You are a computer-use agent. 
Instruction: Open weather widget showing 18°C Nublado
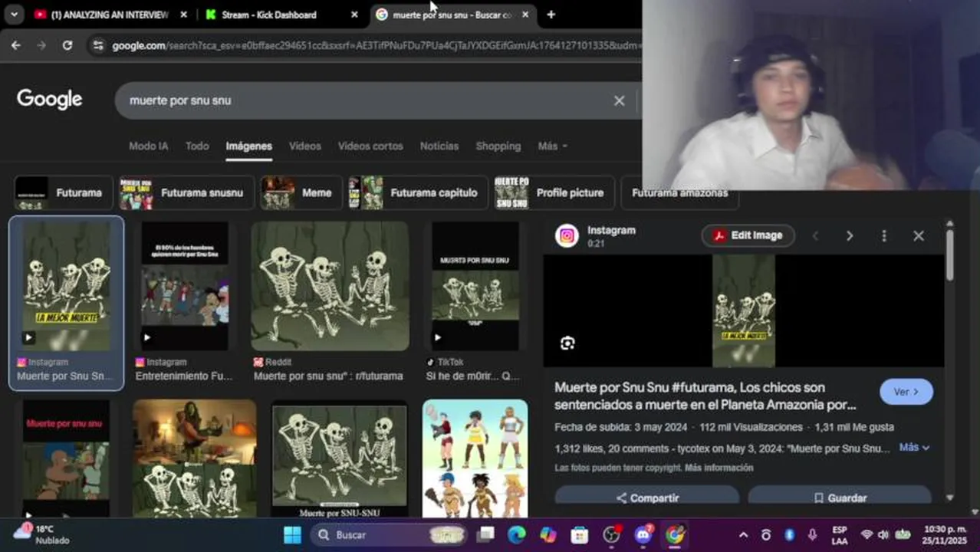click(42, 534)
